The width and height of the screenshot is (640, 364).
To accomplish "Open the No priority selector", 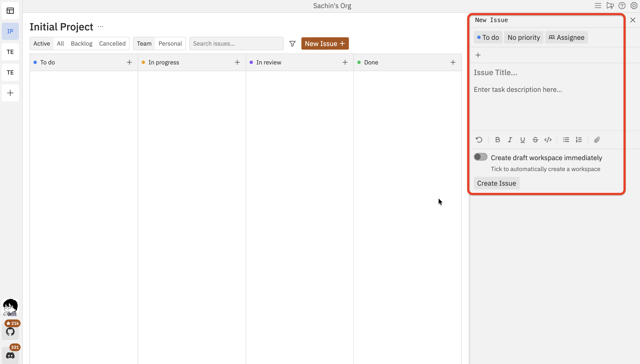I will point(523,37).
